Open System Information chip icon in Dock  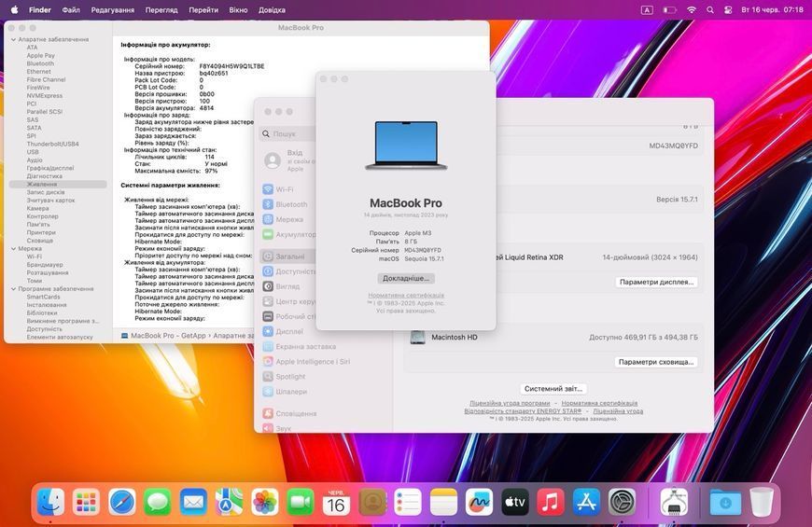coord(674,502)
